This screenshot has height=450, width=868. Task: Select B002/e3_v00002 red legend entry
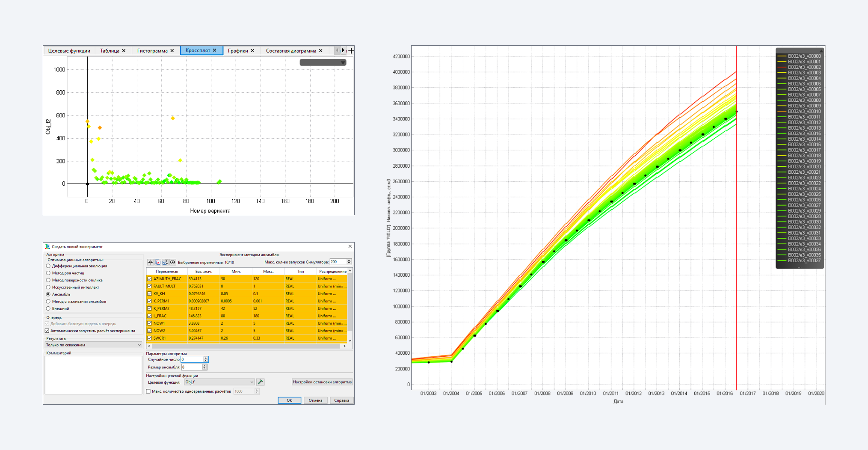(799, 67)
